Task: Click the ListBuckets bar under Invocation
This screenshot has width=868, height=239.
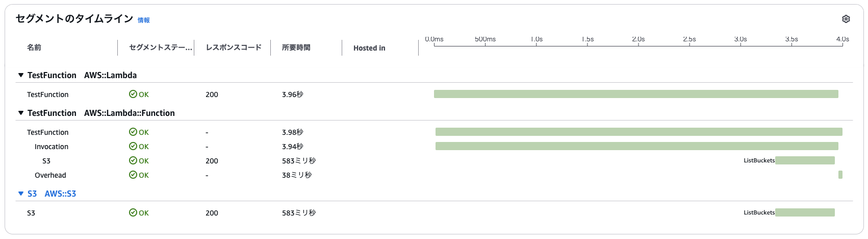Action: 805,160
